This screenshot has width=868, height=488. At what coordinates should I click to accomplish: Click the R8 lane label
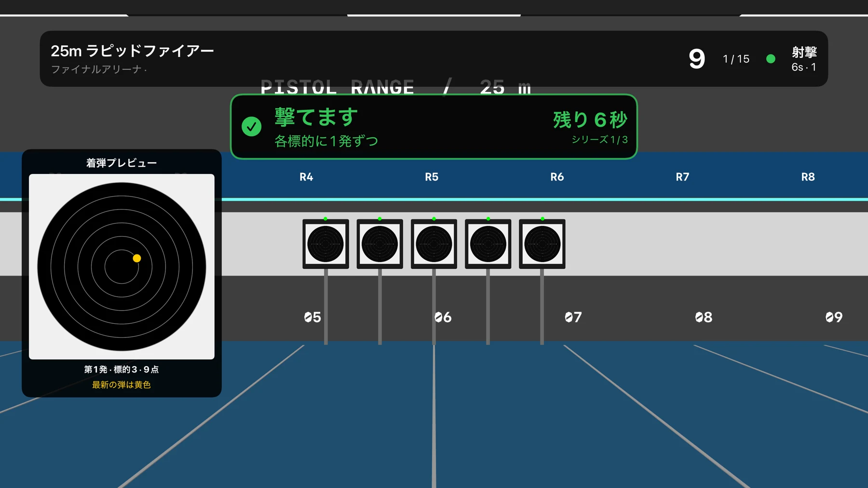click(x=808, y=177)
